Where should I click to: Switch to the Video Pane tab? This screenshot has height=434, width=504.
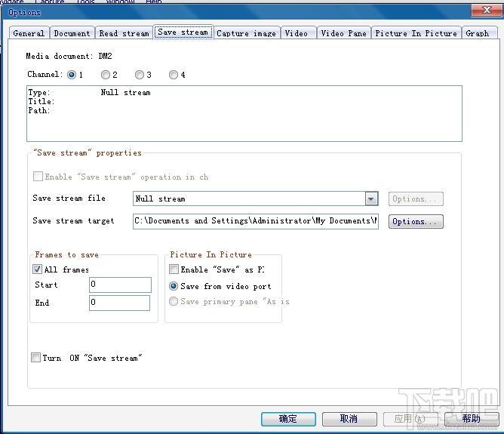click(x=343, y=33)
